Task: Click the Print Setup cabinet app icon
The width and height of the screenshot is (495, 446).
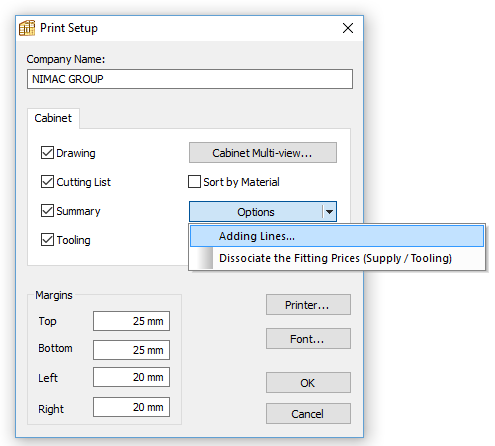Action: [x=27, y=28]
